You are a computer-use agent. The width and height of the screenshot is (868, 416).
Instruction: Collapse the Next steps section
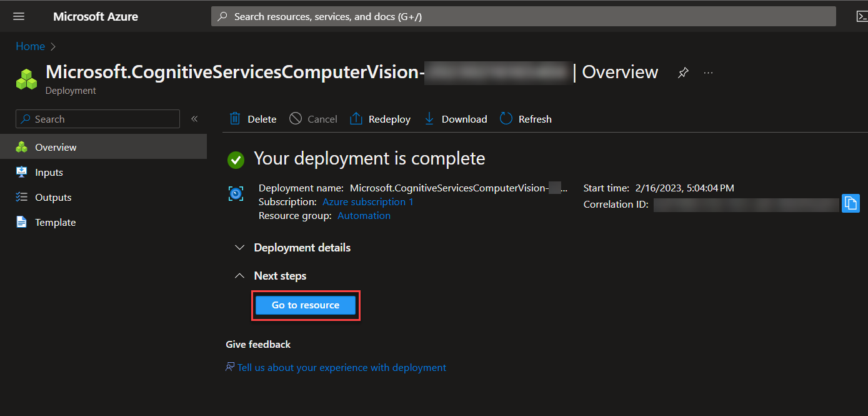[239, 276]
